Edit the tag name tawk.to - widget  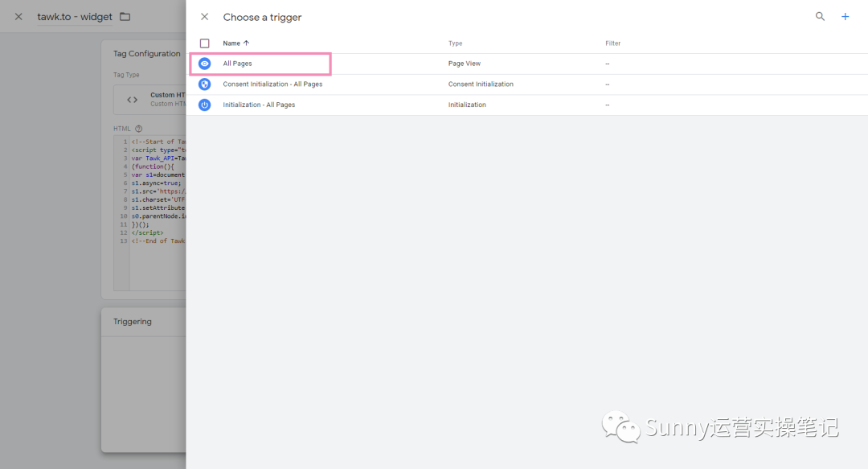point(75,17)
